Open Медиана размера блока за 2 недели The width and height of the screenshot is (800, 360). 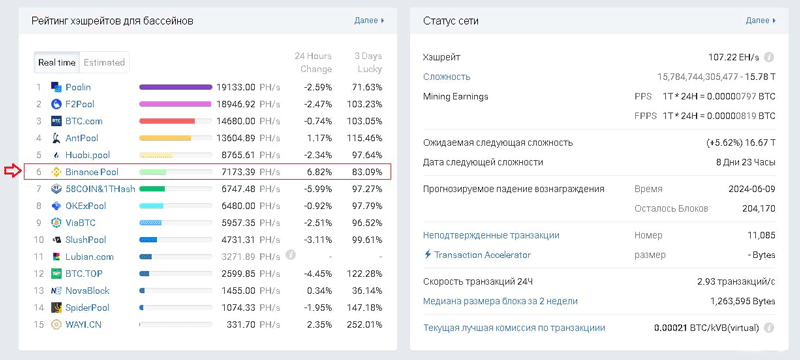(501, 301)
